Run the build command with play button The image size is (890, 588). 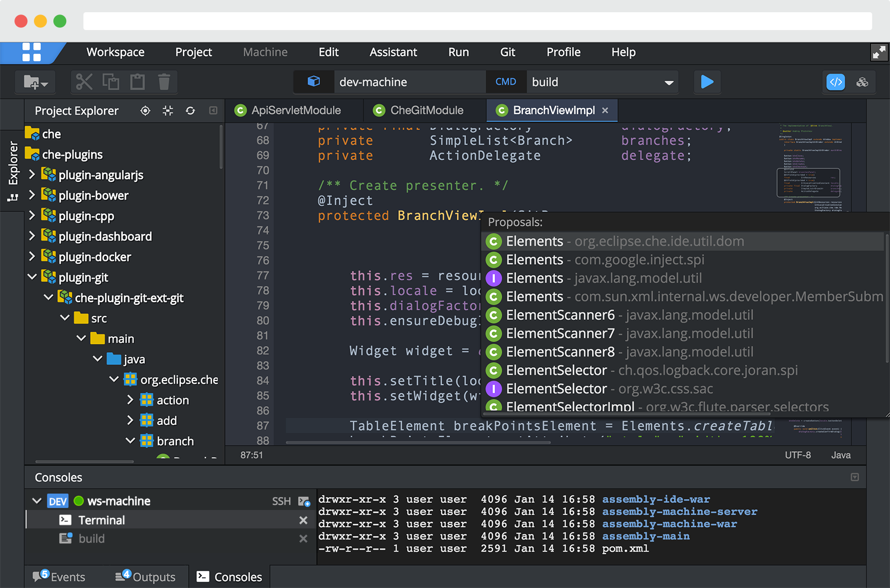coord(707,82)
